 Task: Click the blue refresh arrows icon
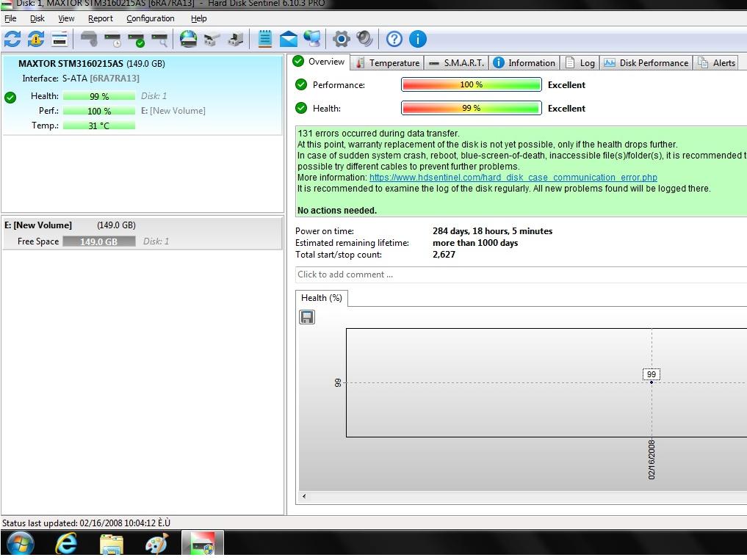12,39
